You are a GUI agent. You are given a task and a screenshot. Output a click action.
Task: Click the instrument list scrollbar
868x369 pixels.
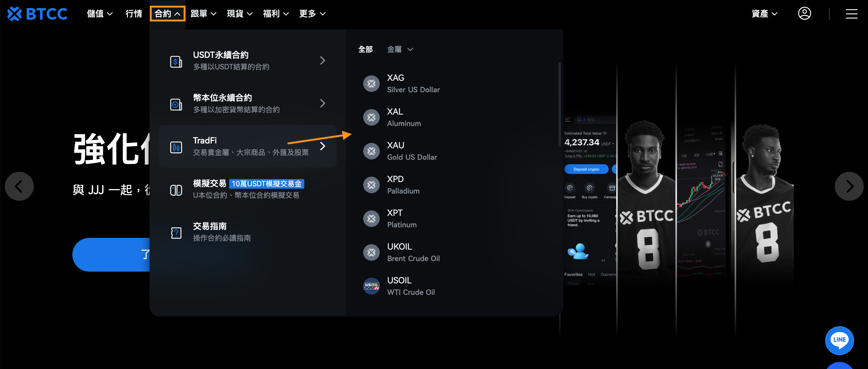coord(559,104)
